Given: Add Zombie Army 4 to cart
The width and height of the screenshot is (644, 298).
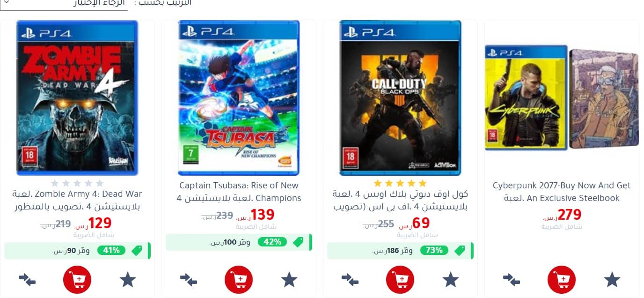Looking at the screenshot, I should point(77,280).
